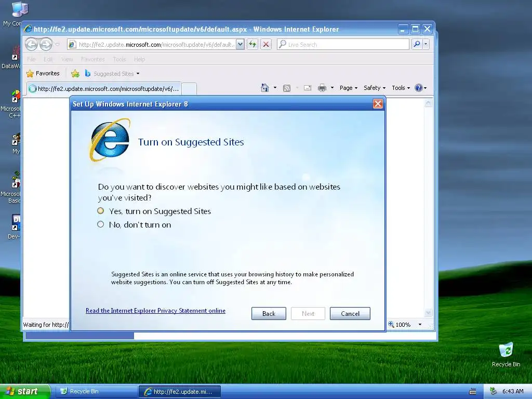Open Internet Explorer Privacy Statement link

pyautogui.click(x=155, y=311)
